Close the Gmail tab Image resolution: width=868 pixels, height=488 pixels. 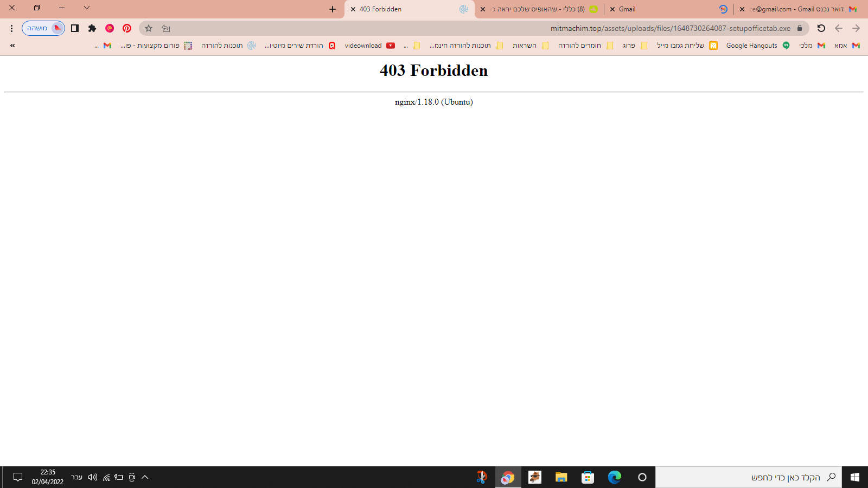pyautogui.click(x=612, y=9)
